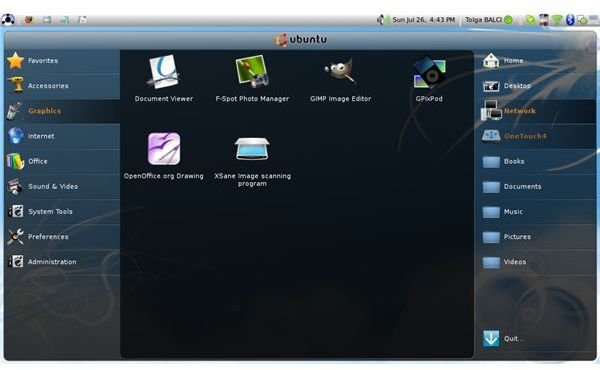Open the Documents folder
Image resolution: width=600 pixels, height=370 pixels.
coord(536,186)
